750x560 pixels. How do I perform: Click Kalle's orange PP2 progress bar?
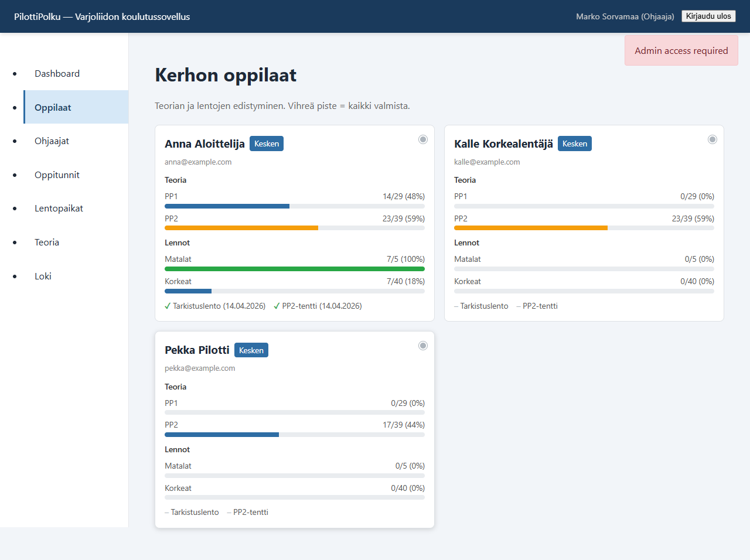point(530,228)
